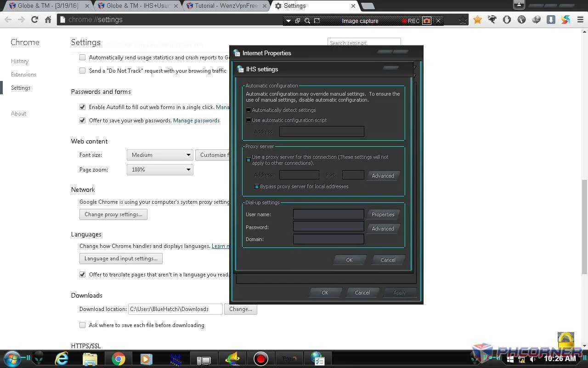Open File Explorer from taskbar

pyautogui.click(x=90, y=359)
